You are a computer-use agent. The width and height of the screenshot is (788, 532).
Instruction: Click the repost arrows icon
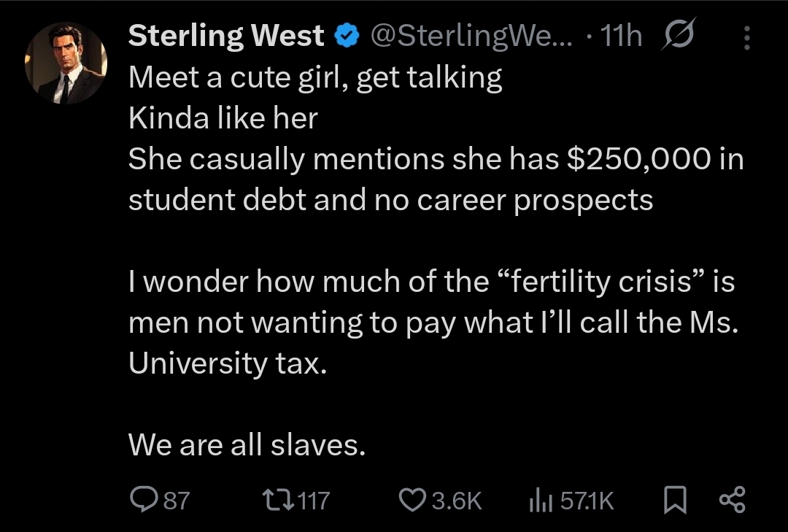pyautogui.click(x=279, y=501)
